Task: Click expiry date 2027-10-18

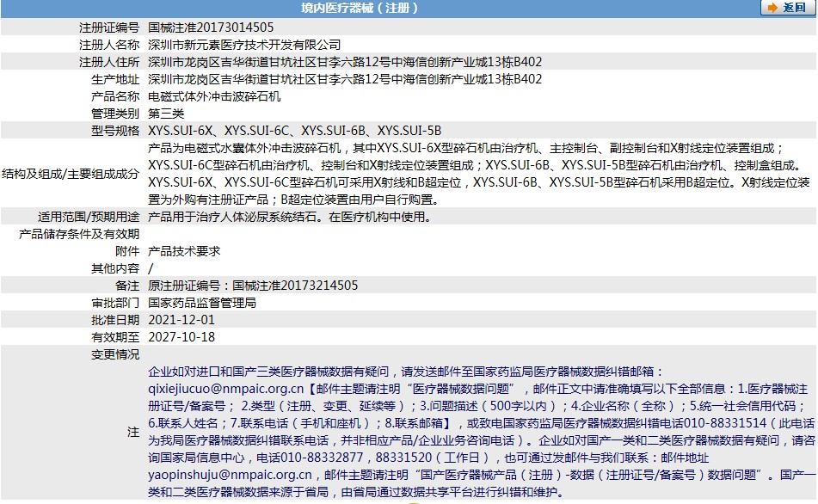Action: coord(181,337)
